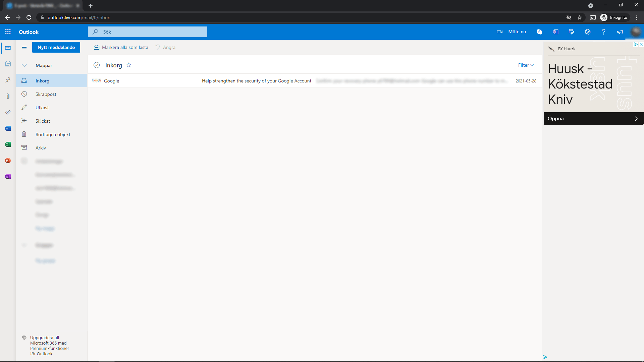The image size is (644, 362).
Task: Click Öppna on the Huusk ad
Action: [x=593, y=119]
